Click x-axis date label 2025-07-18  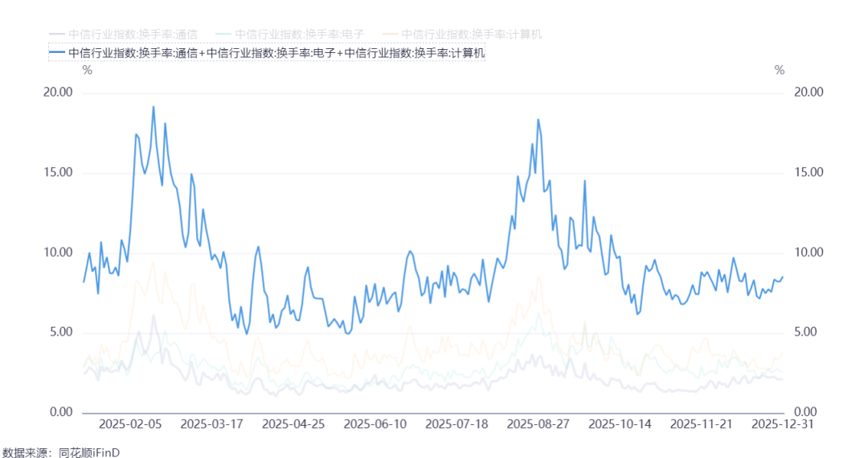457,424
